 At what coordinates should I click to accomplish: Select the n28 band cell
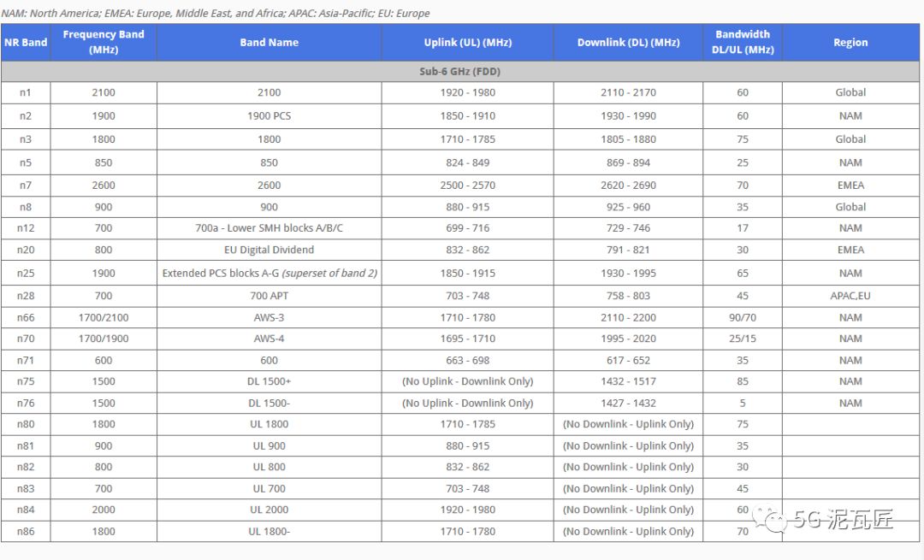pos(26,296)
